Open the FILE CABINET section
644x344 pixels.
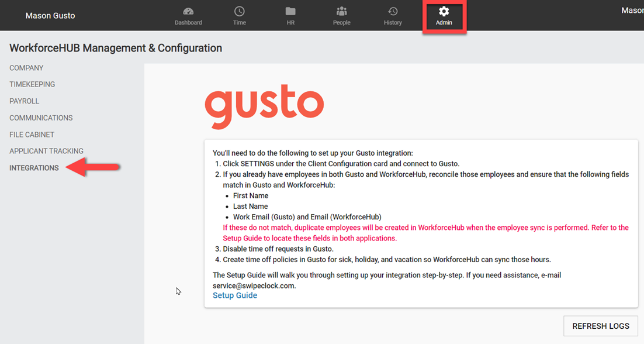coord(32,134)
